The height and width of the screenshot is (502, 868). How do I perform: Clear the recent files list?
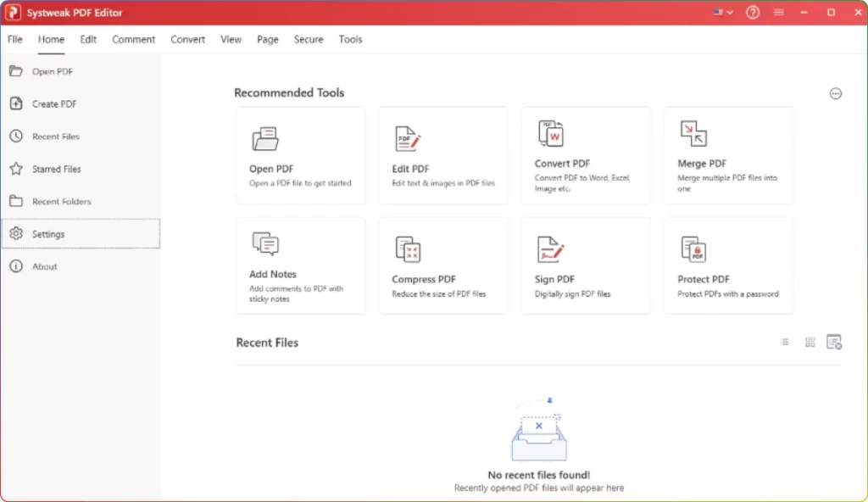point(833,342)
